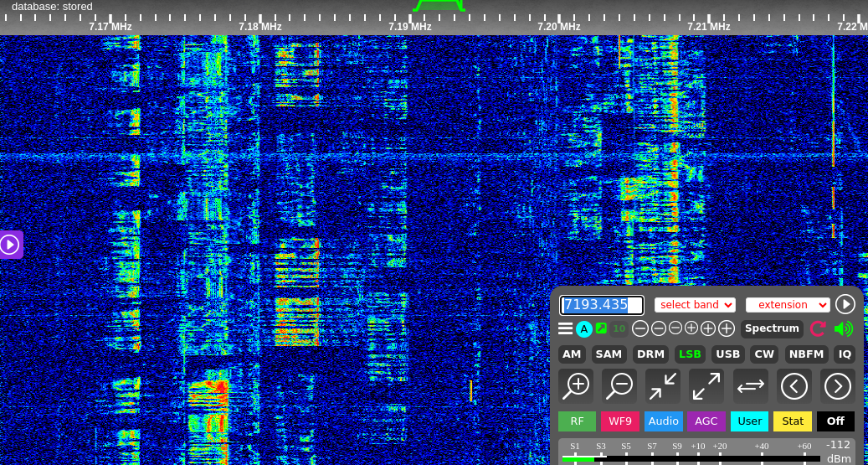
Task: Mute audio using the green speaker icon
Action: click(844, 329)
